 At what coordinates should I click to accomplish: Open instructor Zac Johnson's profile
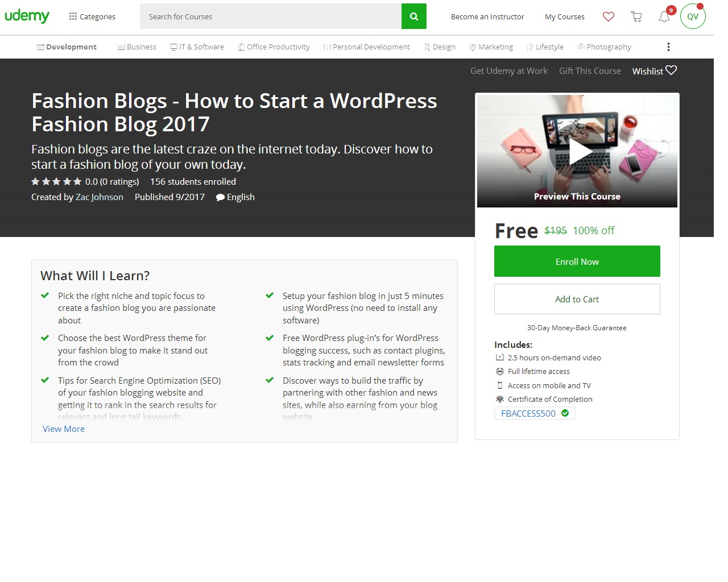tap(100, 197)
